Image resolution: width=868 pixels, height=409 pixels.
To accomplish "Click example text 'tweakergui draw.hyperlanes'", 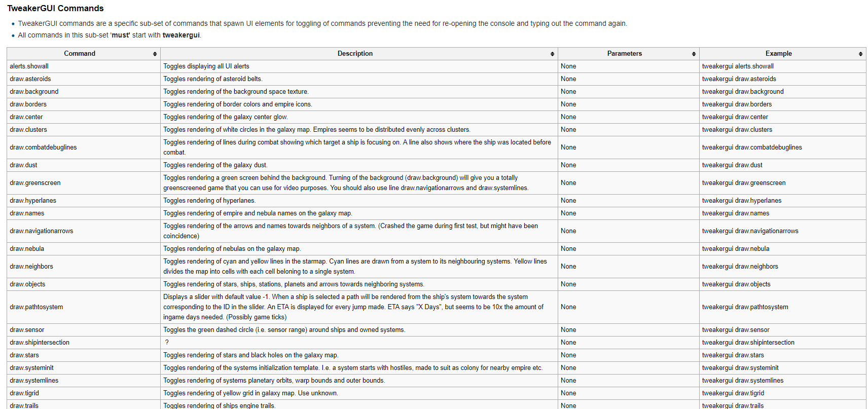I will pos(741,201).
